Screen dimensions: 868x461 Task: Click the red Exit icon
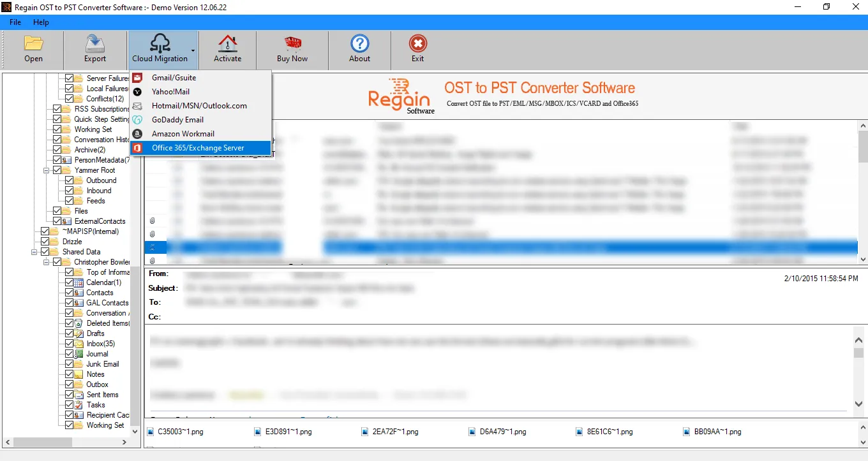click(418, 43)
